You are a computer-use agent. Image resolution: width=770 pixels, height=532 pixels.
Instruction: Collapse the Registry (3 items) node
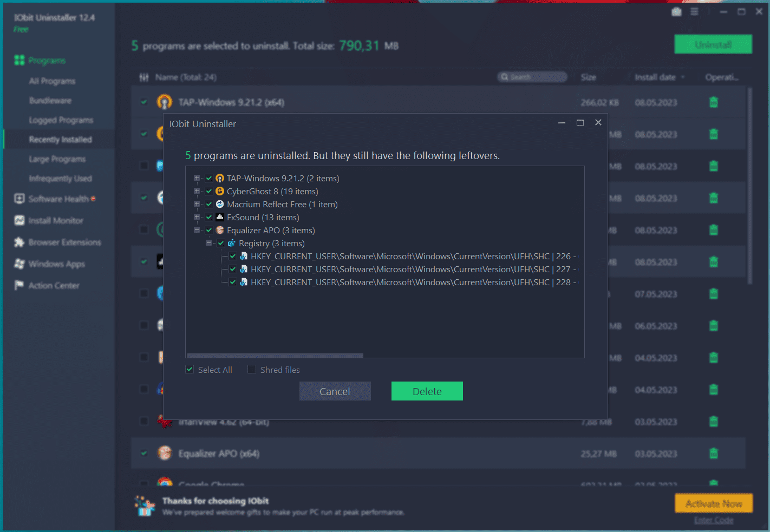(x=208, y=243)
